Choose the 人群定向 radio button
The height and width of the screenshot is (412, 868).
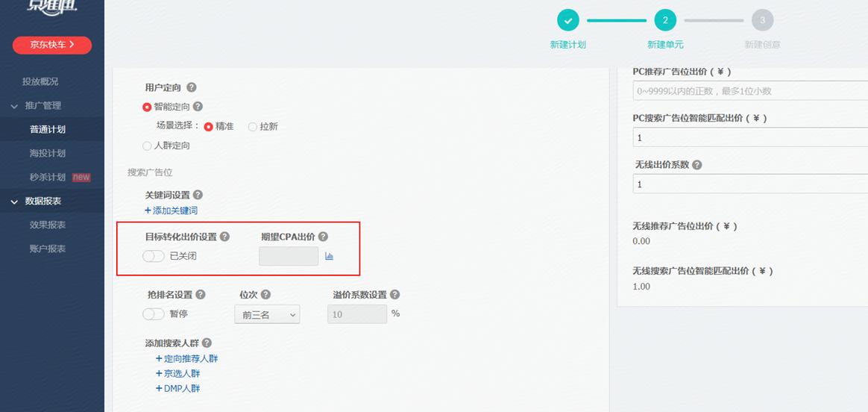(x=147, y=146)
